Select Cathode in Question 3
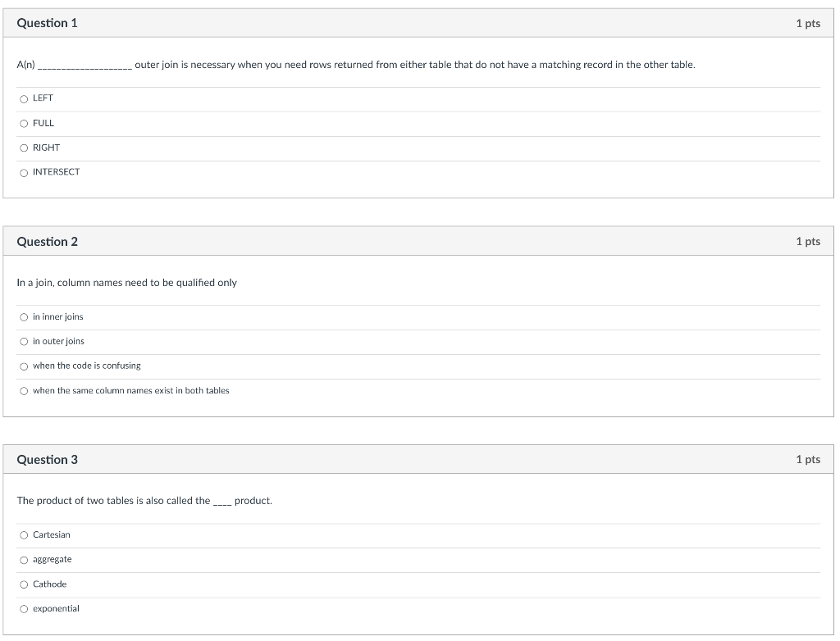 [24, 584]
